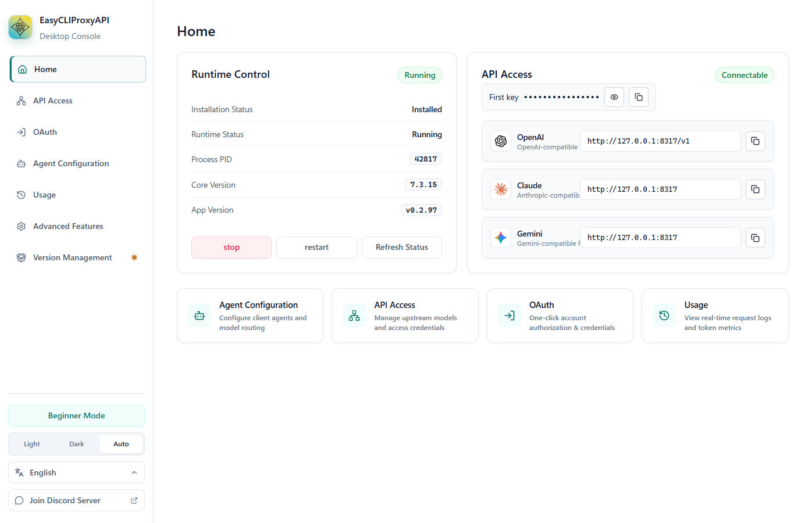Click the login arrow icon on OAuth card

click(x=510, y=316)
